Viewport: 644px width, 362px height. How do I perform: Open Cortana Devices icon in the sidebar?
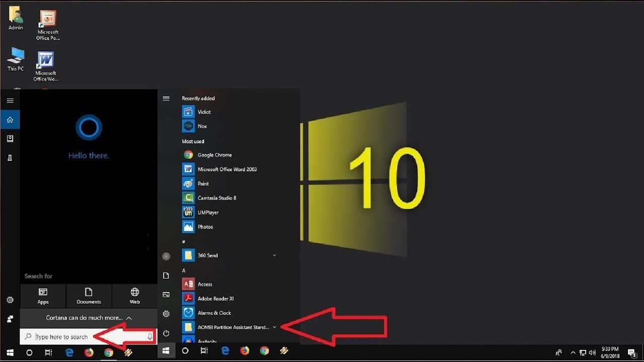tap(10, 158)
